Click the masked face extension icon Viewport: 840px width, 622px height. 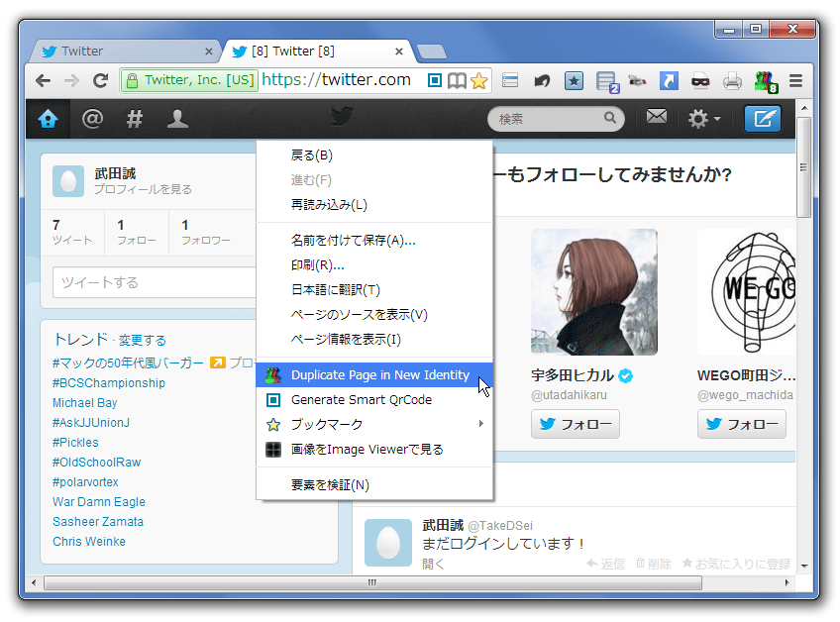[700, 81]
